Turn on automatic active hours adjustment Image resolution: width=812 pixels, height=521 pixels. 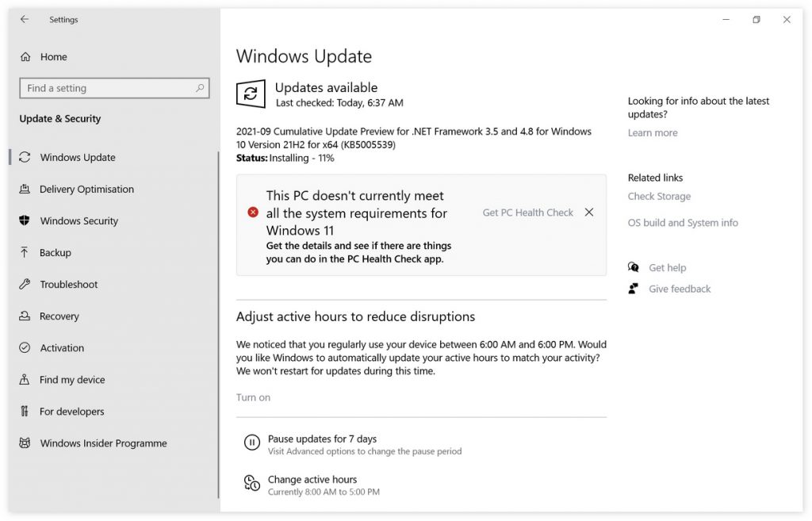[253, 397]
